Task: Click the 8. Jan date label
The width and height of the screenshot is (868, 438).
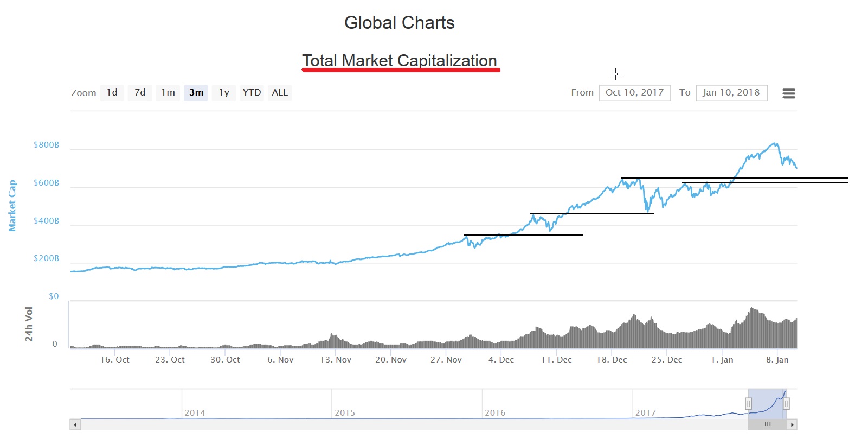Action: pyautogui.click(x=777, y=360)
